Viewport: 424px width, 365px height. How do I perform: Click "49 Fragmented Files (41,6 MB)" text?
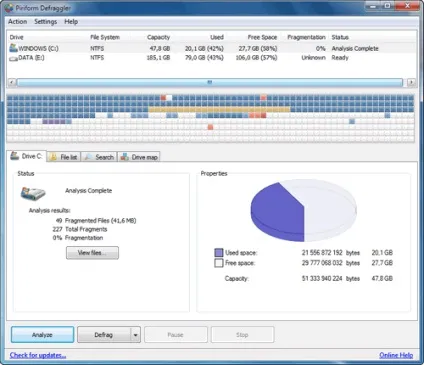pos(96,220)
